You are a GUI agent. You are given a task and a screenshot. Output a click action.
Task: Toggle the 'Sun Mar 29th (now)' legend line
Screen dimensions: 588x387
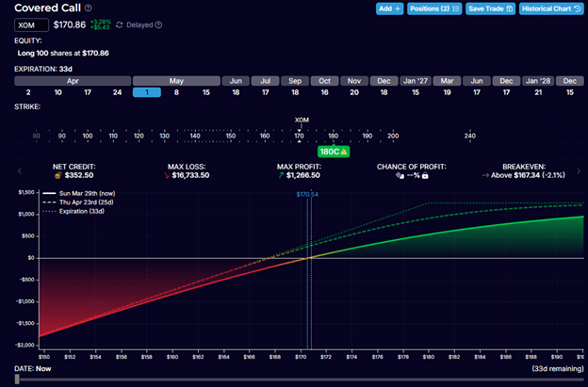pyautogui.click(x=79, y=194)
